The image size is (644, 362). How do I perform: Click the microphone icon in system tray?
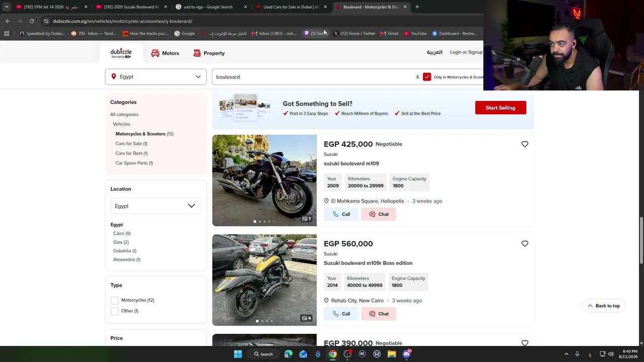coord(577,354)
